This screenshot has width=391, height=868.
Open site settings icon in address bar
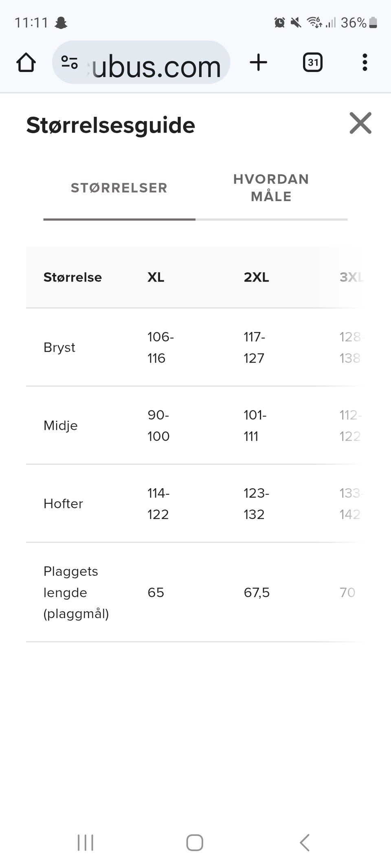69,63
